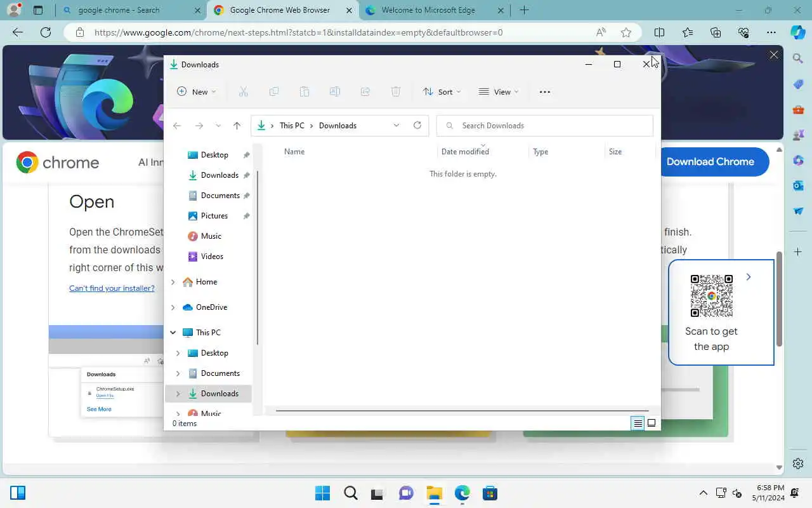Click the Explorer horizontal scrollbar

462,410
